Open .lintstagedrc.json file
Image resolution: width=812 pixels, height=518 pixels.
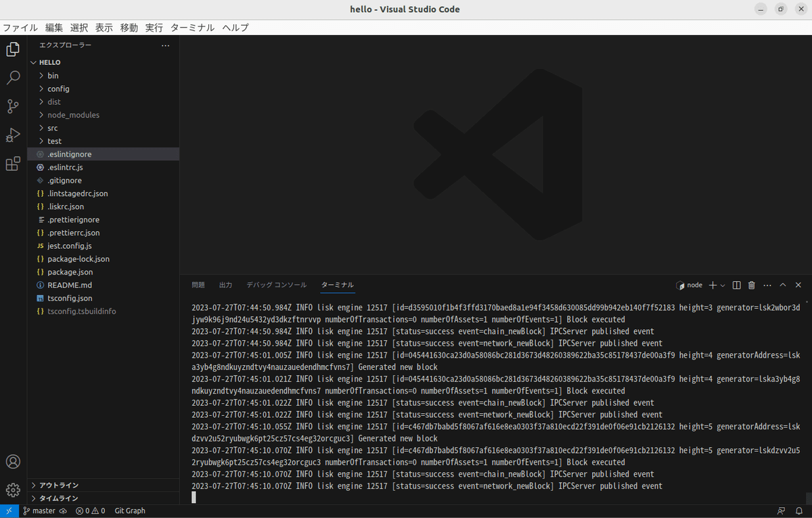tap(103, 193)
